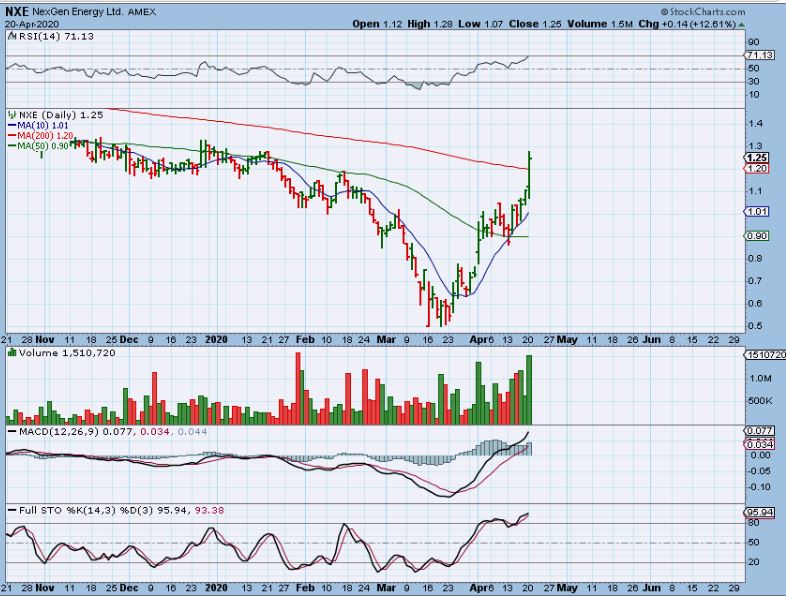Image resolution: width=786 pixels, height=598 pixels.
Task: Click the tallest red volume bar near Feb
Action: coord(298,388)
